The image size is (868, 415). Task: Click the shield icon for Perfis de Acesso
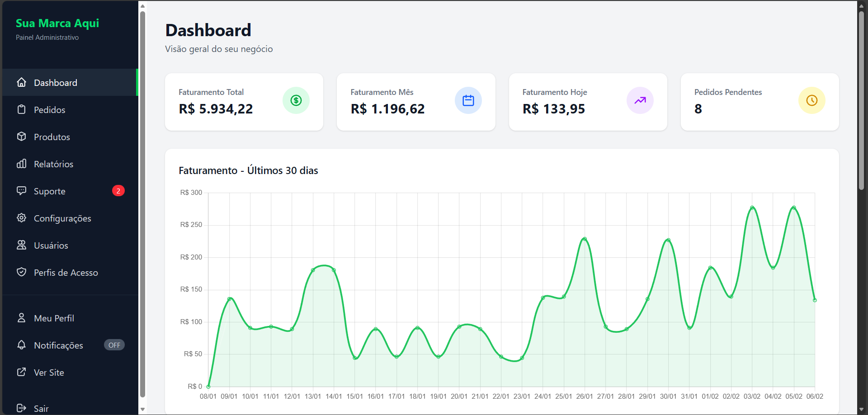pyautogui.click(x=22, y=272)
